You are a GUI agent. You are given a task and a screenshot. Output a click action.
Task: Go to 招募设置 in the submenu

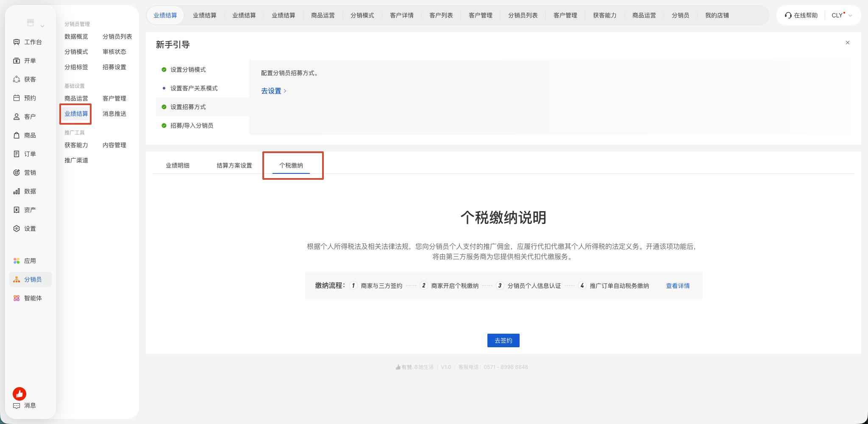pos(114,67)
